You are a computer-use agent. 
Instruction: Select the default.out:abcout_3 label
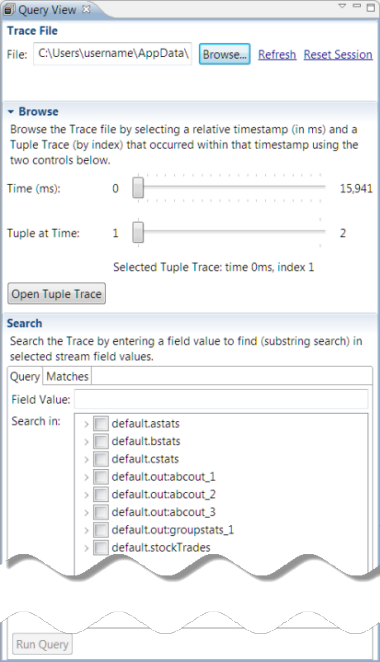(x=164, y=512)
